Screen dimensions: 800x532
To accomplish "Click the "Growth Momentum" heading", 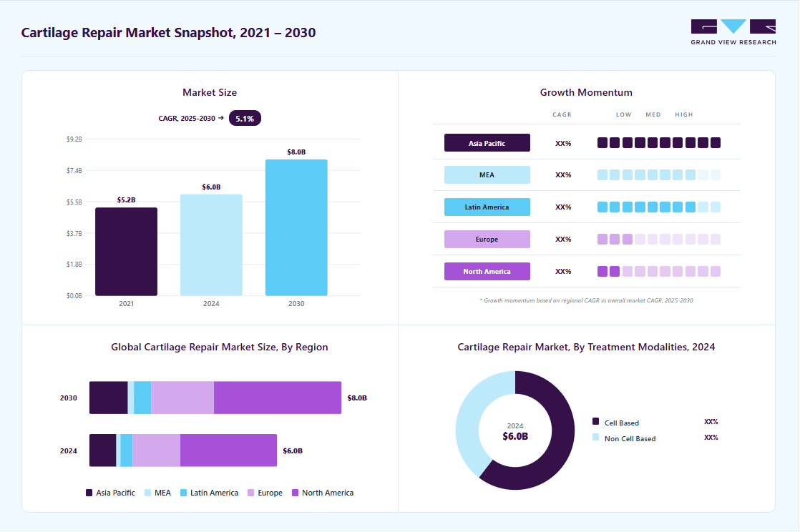I will pyautogui.click(x=586, y=92).
